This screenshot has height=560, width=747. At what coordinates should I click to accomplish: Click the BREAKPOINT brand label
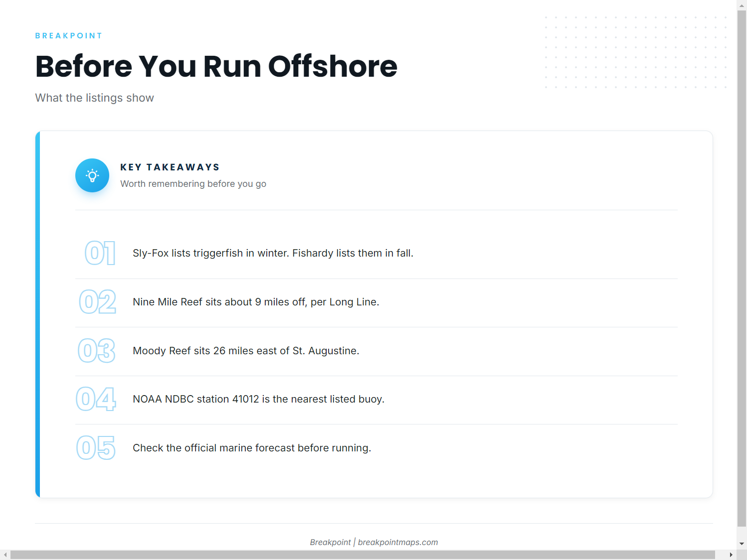pyautogui.click(x=69, y=36)
